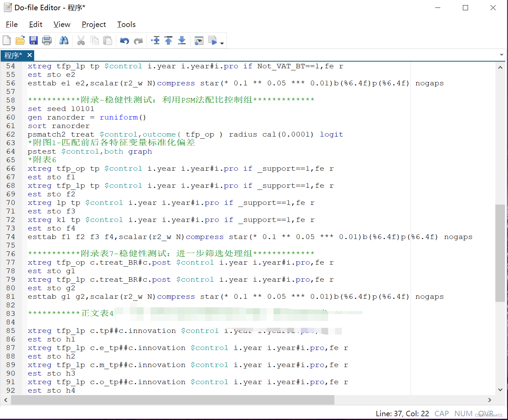Redo the last edit
This screenshot has height=420, width=508.
point(138,41)
